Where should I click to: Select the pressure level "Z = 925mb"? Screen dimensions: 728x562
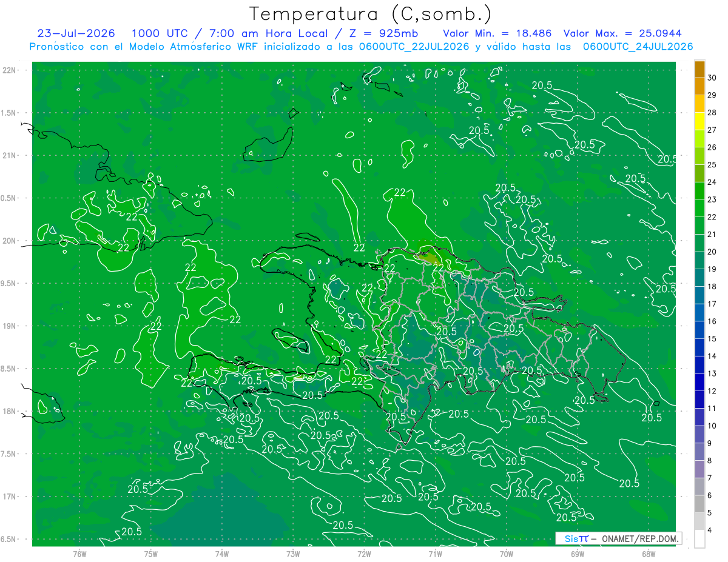point(383,33)
